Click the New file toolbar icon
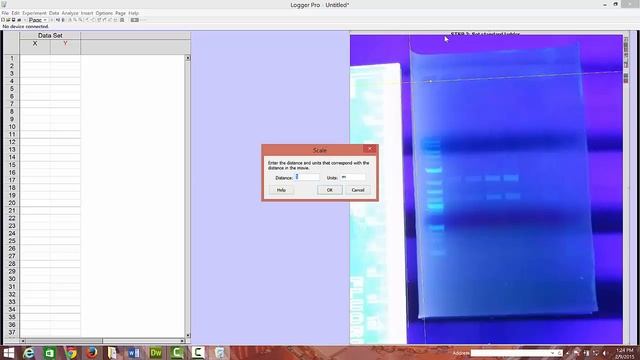 3,20
